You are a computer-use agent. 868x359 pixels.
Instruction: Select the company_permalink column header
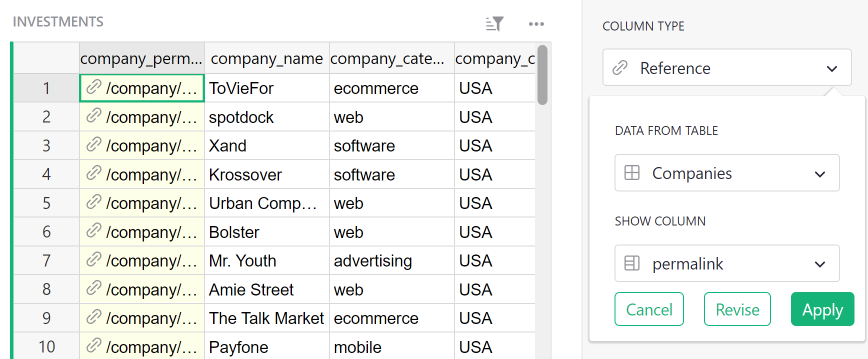[141, 58]
